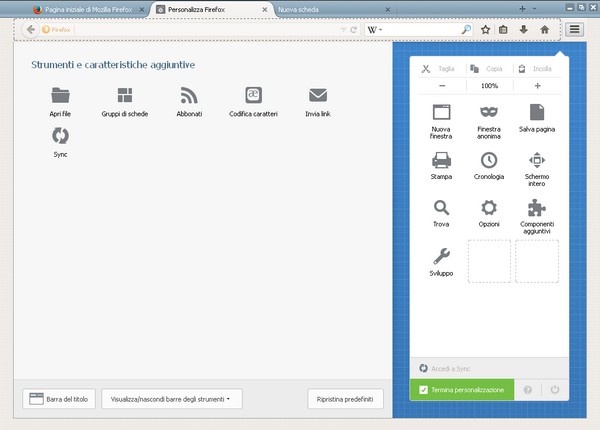Viewport: 600px width, 430px height.
Task: Click the Copia button in menu panel
Action: (489, 69)
